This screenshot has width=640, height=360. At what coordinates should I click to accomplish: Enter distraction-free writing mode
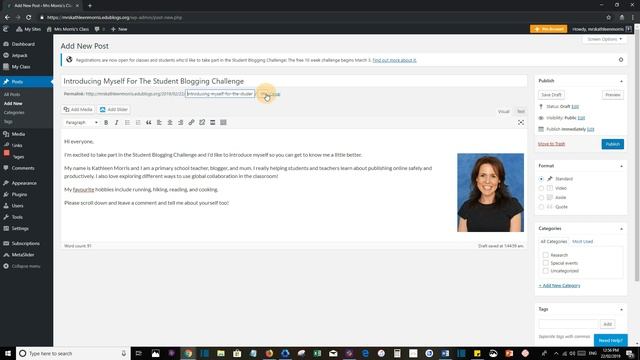click(521, 122)
